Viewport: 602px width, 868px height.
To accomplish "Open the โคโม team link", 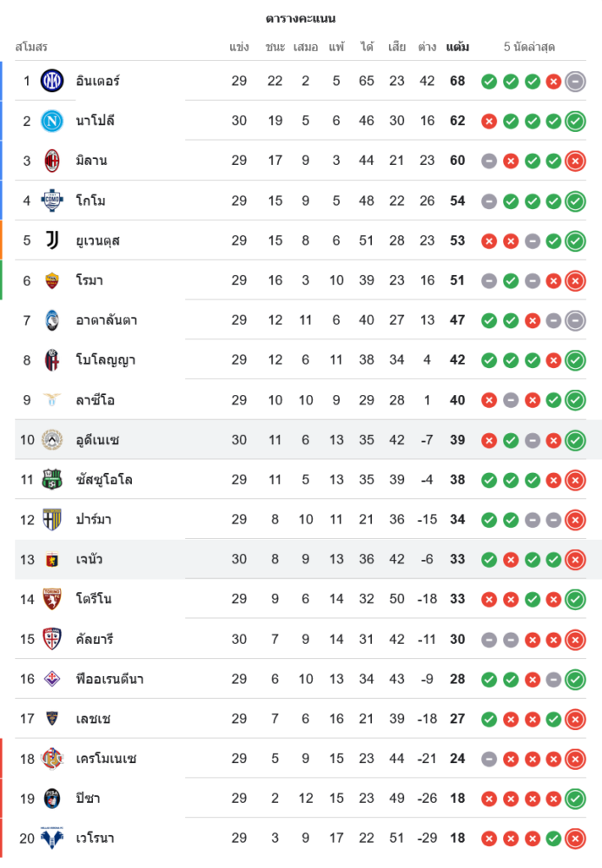I will [91, 201].
